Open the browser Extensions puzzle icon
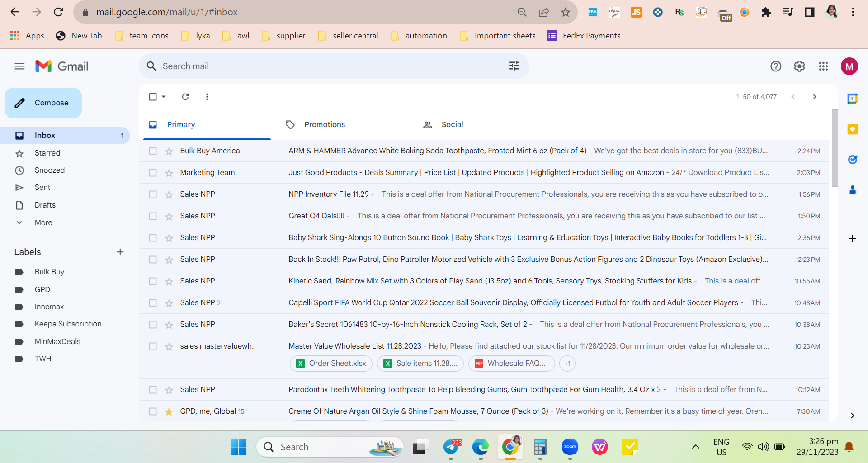The height and width of the screenshot is (463, 868). pos(766,12)
